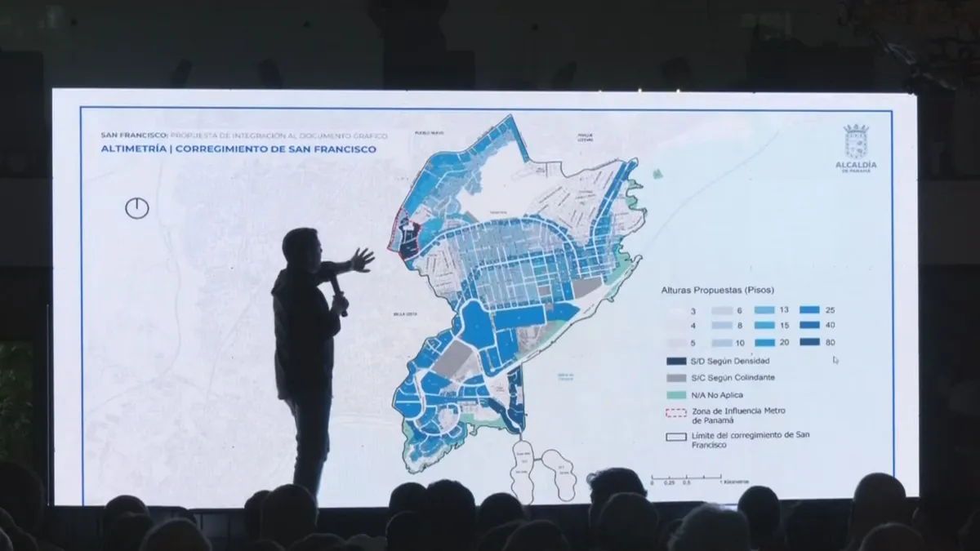Click the Alcaldía de Panamá crest logo

tap(856, 141)
